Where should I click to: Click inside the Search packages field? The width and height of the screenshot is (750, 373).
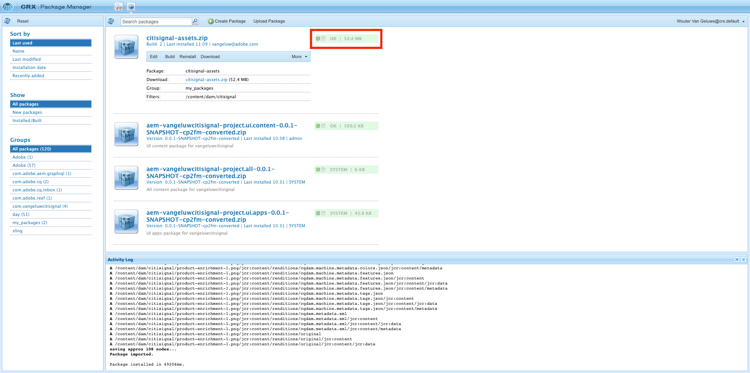(x=156, y=22)
